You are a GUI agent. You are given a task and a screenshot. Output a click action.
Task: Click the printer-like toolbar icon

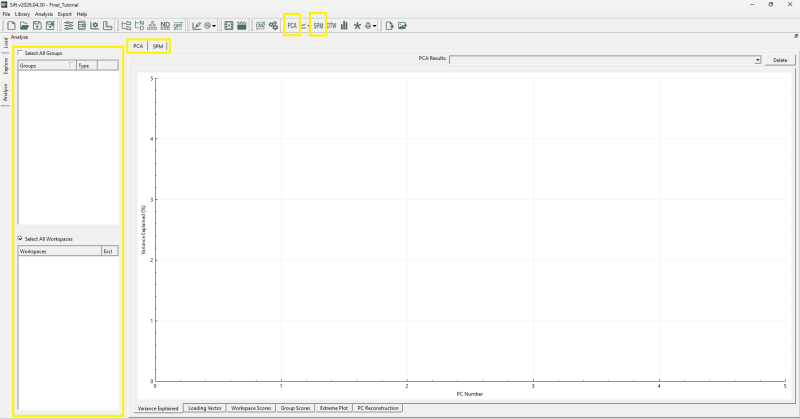pyautogui.click(x=368, y=26)
